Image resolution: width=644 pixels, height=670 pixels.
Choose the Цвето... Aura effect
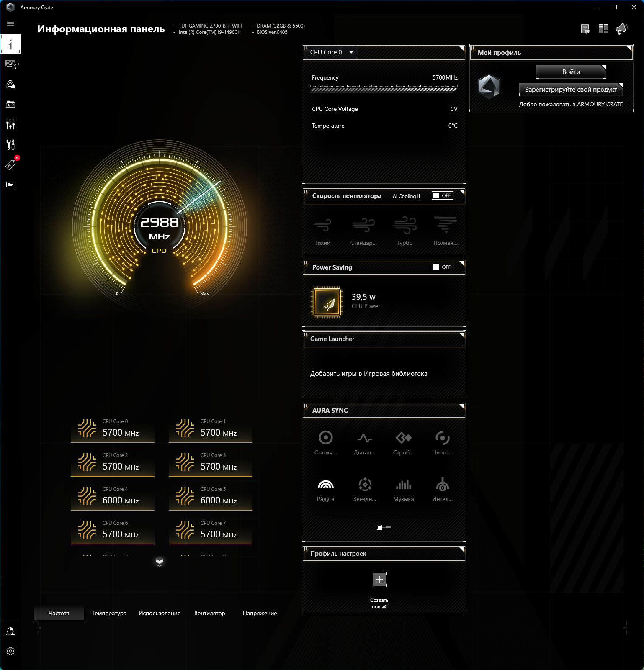[x=443, y=443]
